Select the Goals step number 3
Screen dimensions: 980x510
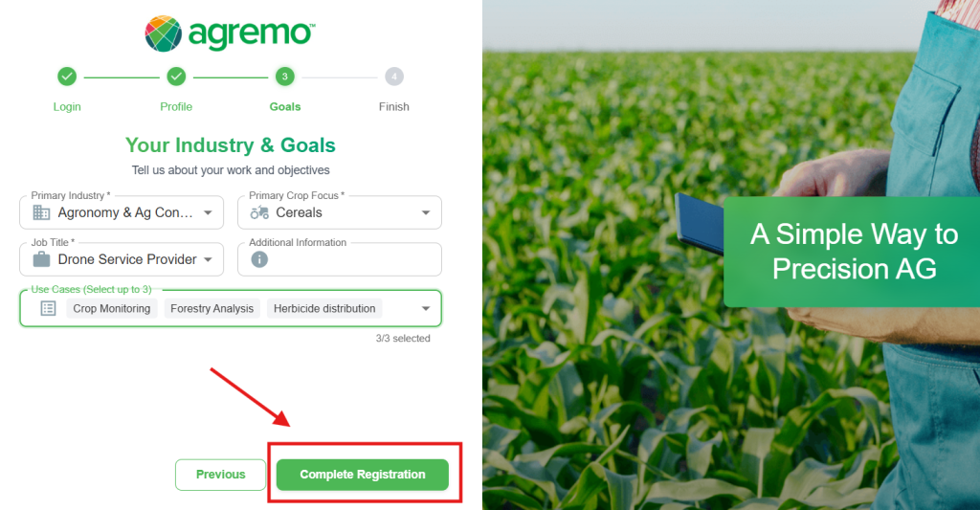coord(285,77)
